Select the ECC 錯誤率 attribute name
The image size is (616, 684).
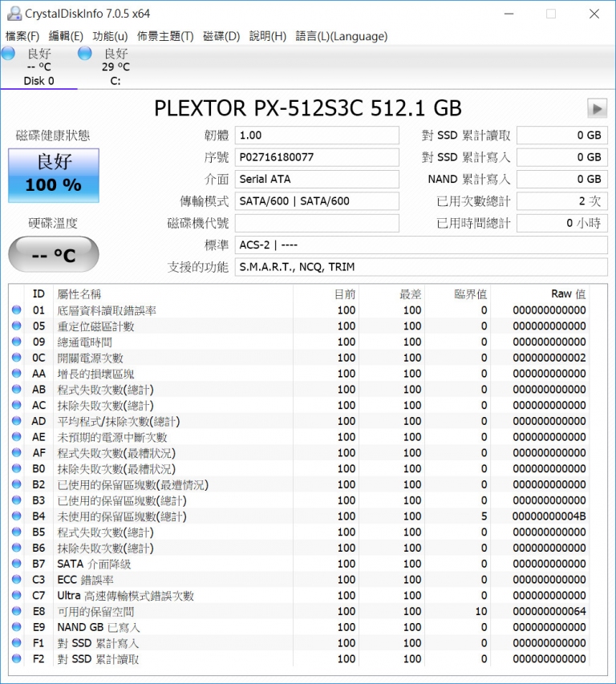pyautogui.click(x=85, y=579)
